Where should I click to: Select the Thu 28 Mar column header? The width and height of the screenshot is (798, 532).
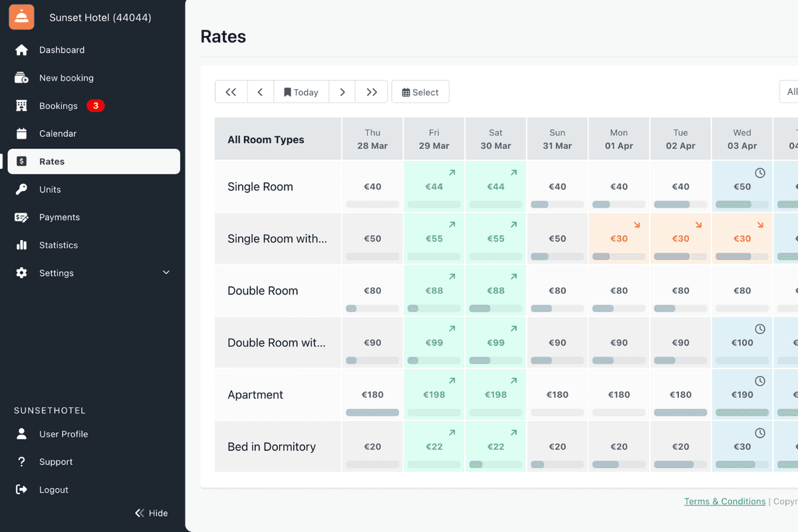(x=372, y=139)
